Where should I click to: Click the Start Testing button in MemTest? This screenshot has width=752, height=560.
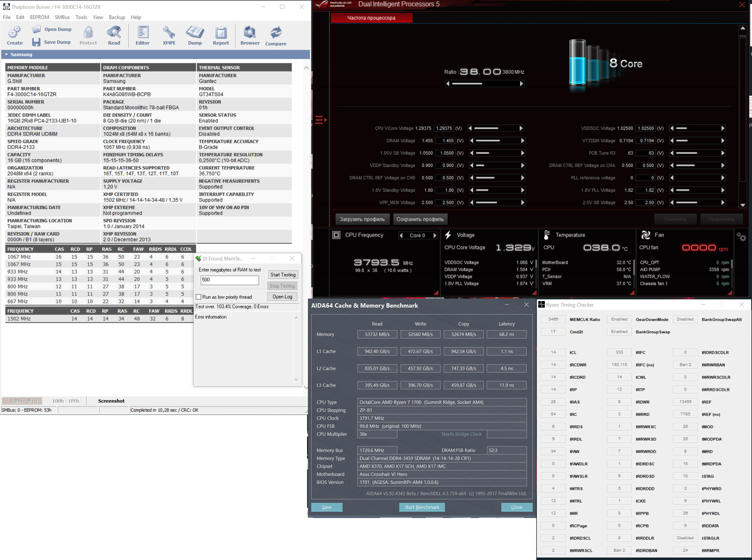[x=283, y=275]
